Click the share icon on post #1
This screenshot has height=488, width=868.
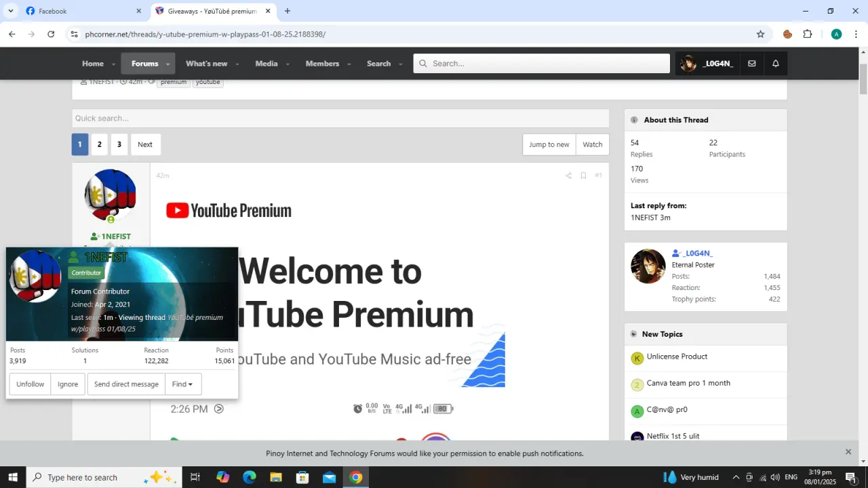point(568,176)
